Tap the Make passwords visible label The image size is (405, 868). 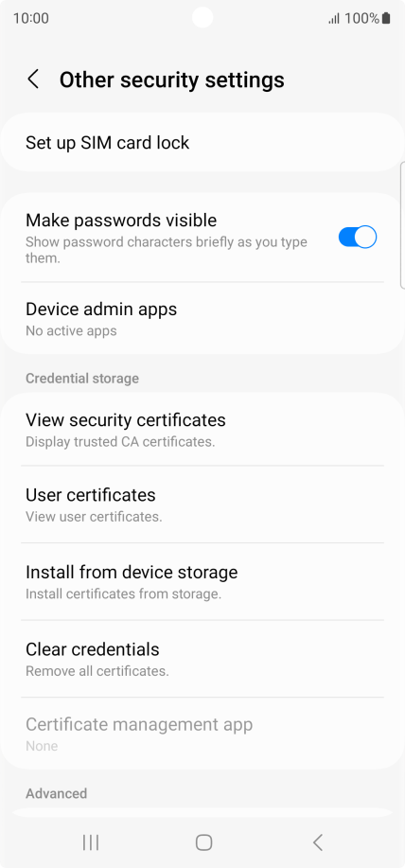[121, 220]
